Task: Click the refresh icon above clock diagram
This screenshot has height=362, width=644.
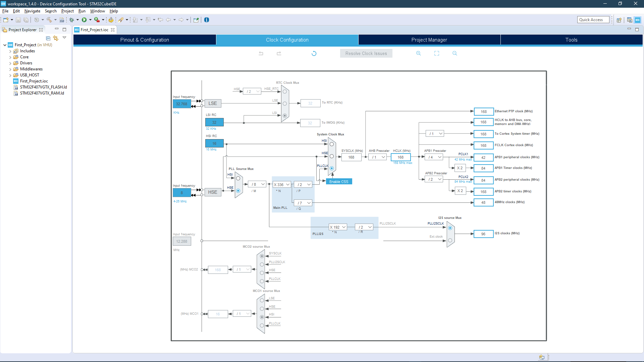Action: [314, 53]
